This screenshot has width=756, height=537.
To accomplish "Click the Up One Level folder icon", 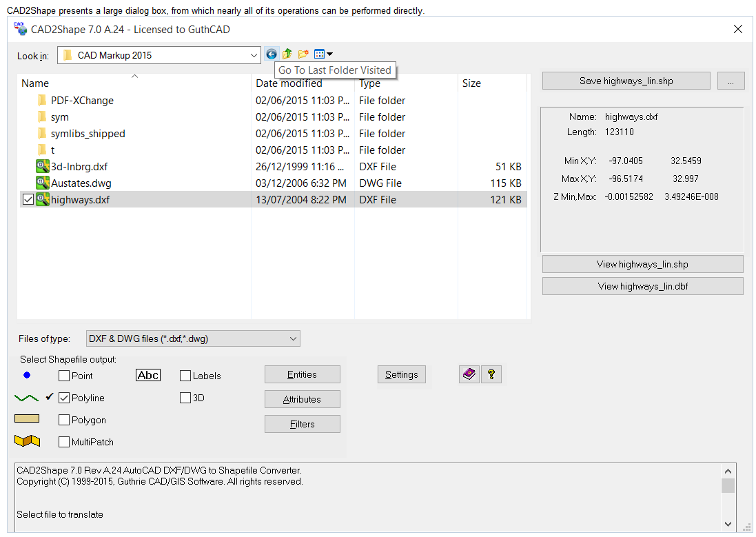I will click(287, 54).
